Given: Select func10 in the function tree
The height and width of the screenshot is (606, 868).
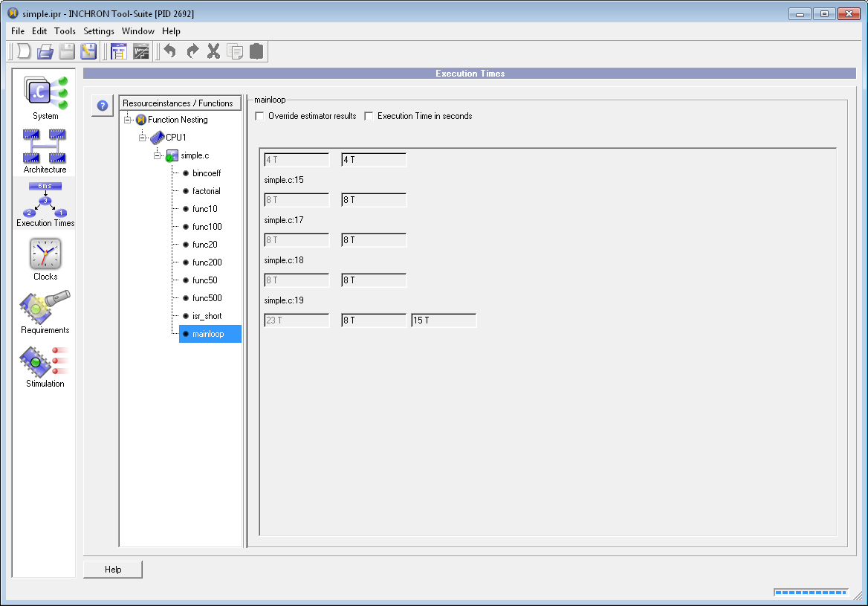Looking at the screenshot, I should pyautogui.click(x=205, y=209).
